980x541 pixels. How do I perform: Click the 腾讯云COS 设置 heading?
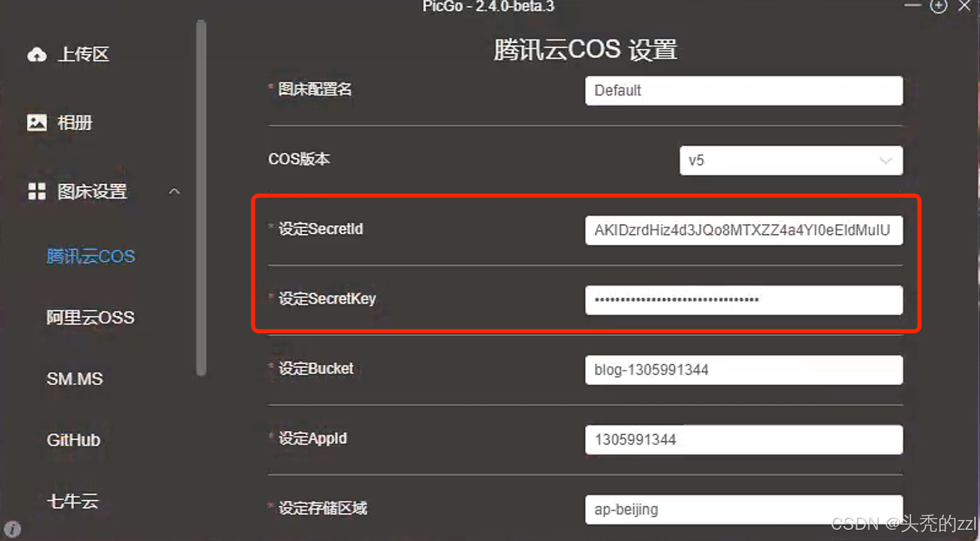click(586, 50)
